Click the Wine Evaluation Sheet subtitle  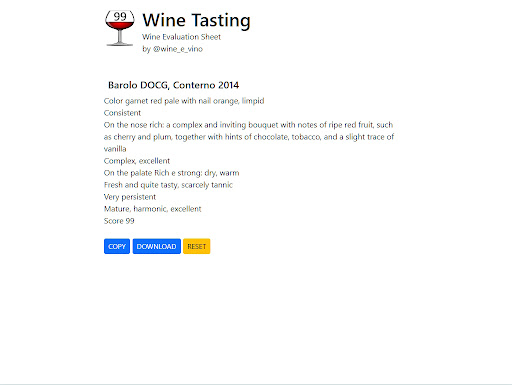click(181, 37)
